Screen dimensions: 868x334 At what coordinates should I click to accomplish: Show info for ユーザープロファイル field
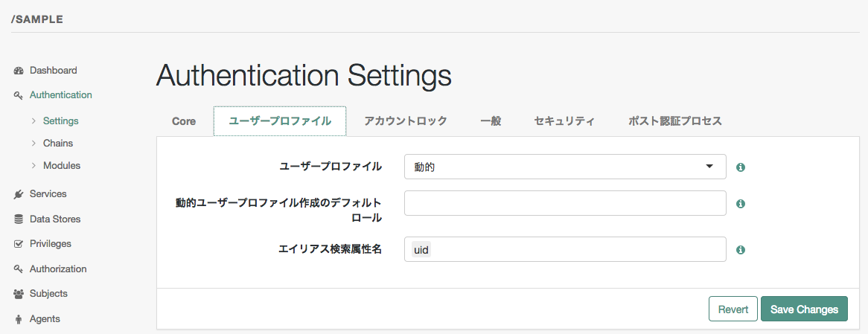point(741,167)
